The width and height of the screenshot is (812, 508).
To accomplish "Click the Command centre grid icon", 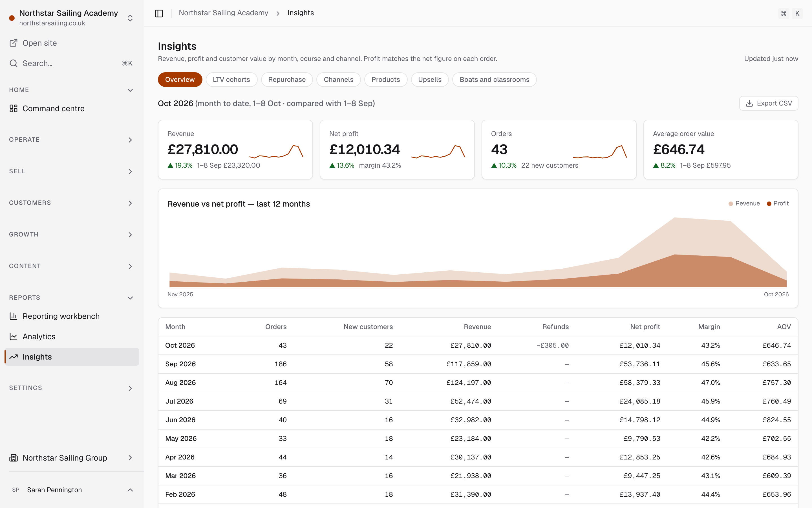I will [x=14, y=109].
